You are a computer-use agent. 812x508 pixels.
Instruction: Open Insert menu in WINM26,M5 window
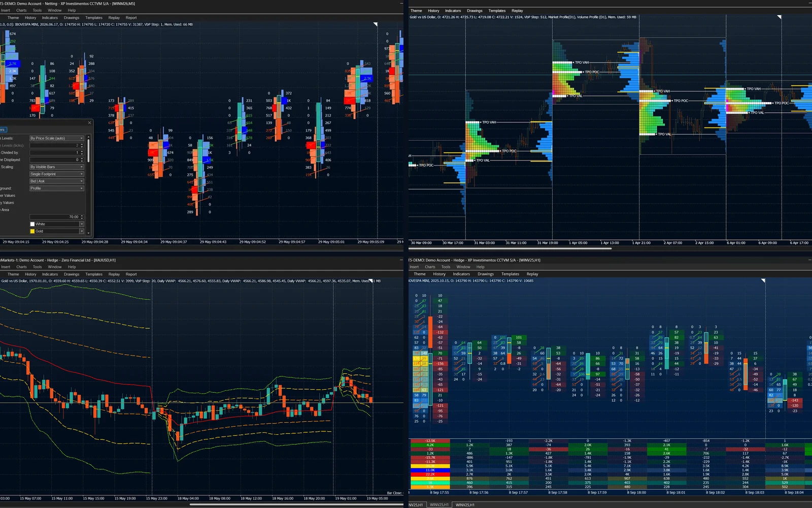pos(6,10)
